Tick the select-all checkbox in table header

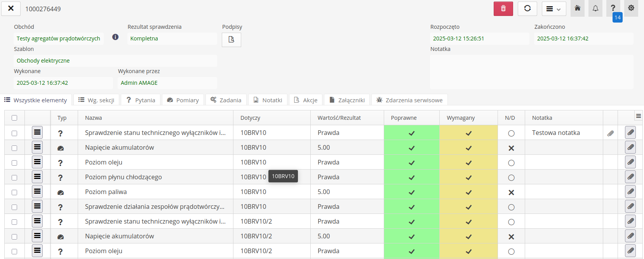click(x=14, y=118)
